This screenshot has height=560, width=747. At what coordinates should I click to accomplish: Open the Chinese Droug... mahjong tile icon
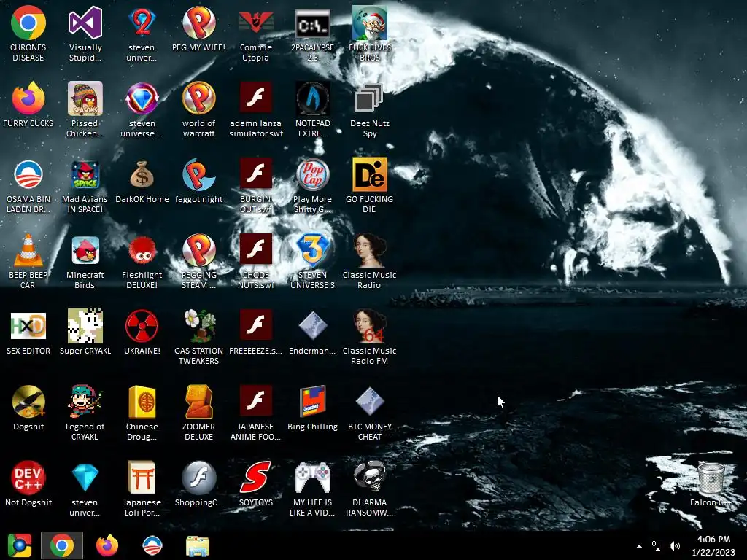142,402
